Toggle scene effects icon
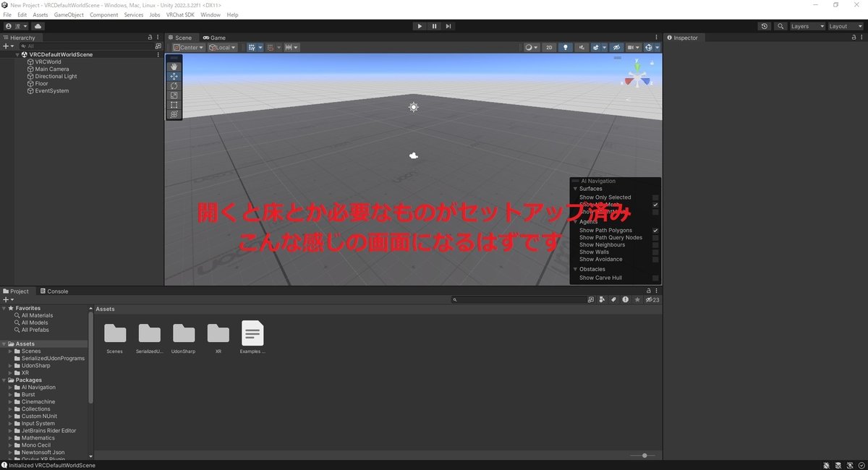 point(597,48)
